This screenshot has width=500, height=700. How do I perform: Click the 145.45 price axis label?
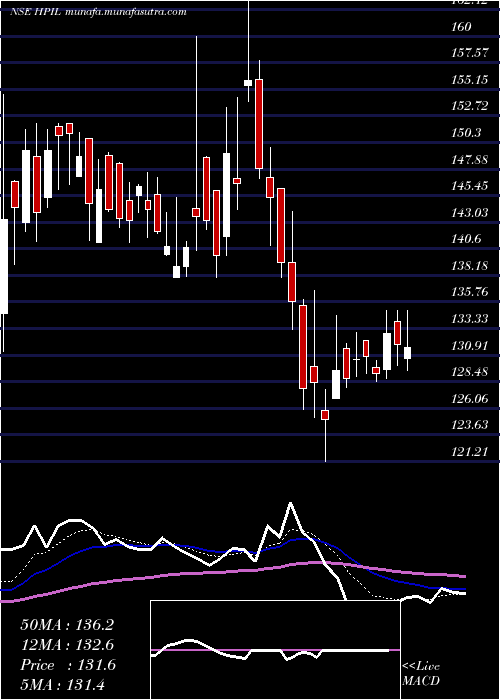470,186
